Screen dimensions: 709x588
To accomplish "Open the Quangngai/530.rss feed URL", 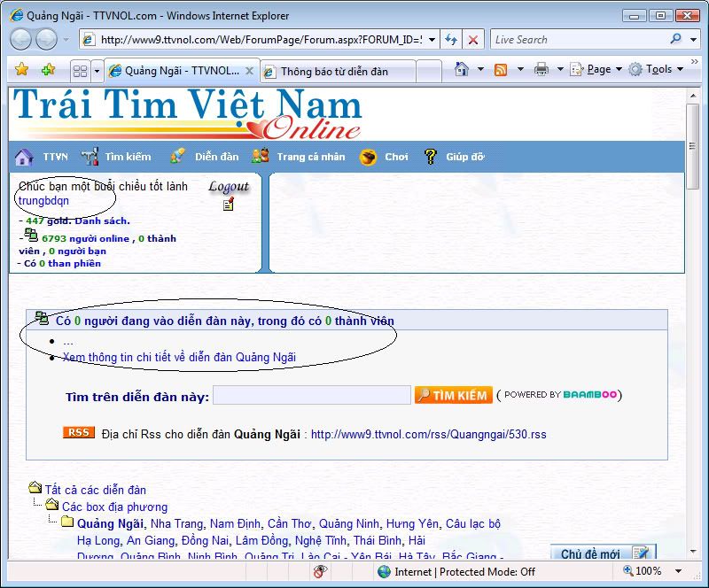I will [429, 434].
